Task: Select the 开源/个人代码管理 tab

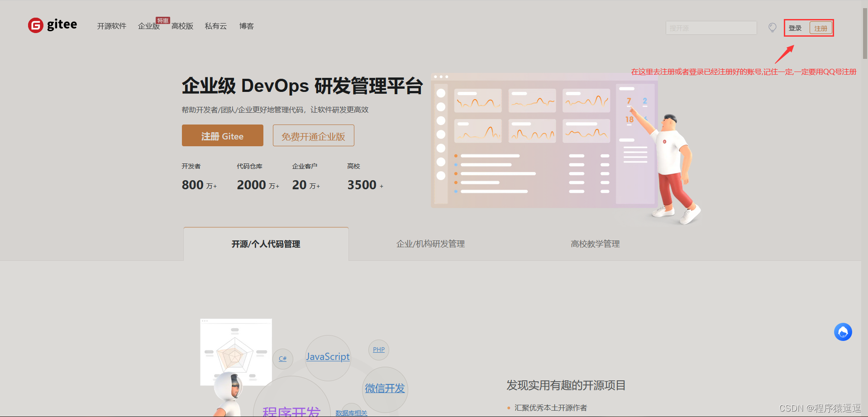Action: click(x=266, y=244)
